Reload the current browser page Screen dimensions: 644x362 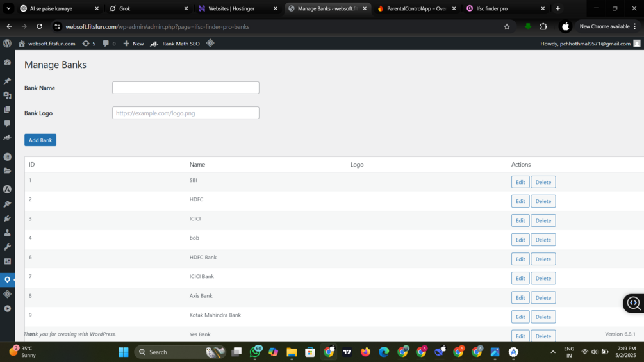40,27
